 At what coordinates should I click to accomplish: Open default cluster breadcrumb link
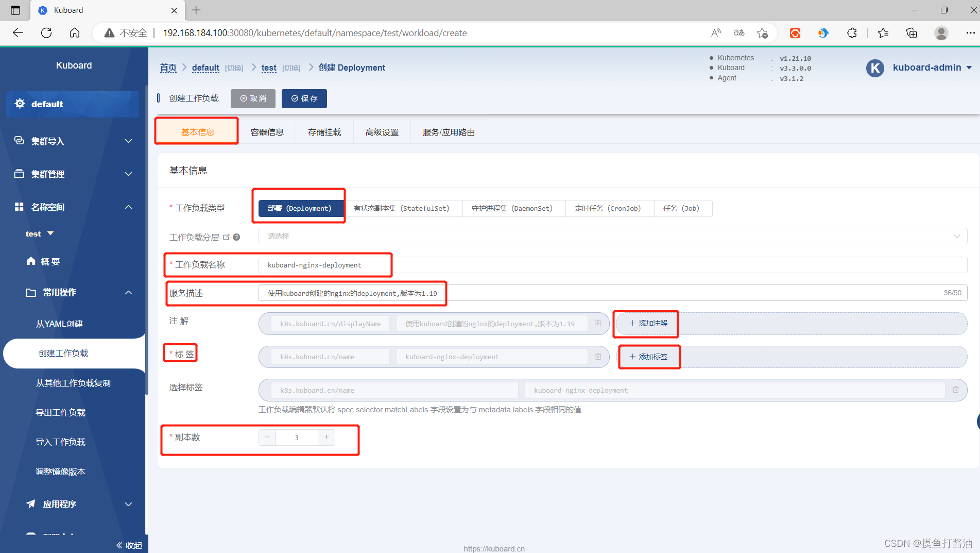tap(205, 68)
